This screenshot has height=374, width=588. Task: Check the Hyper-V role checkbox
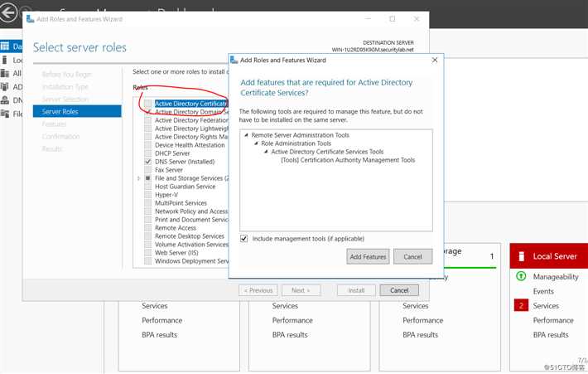coord(147,195)
